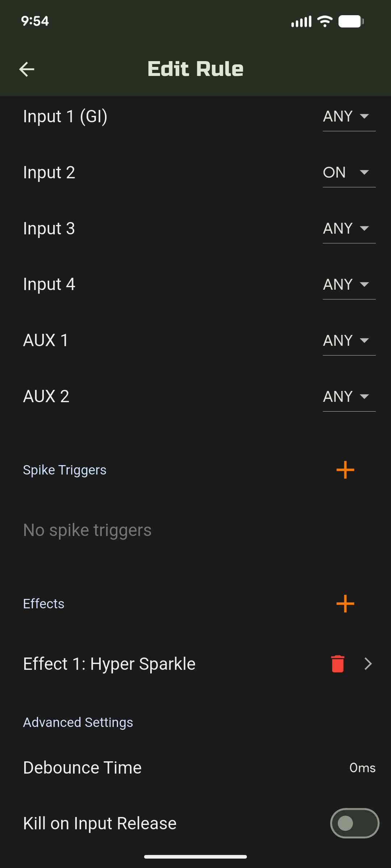Select the AUX 1 state dropdown
Screen dimensions: 391x868
349,341
